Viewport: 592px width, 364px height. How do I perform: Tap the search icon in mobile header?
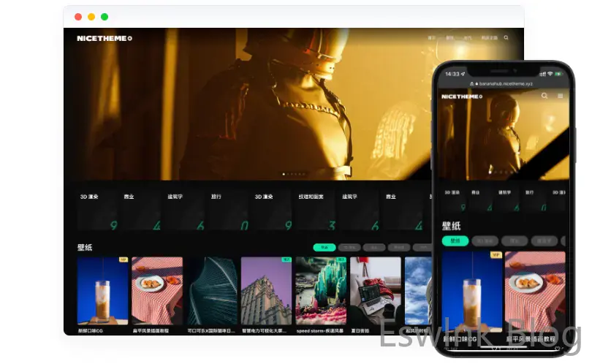[544, 96]
